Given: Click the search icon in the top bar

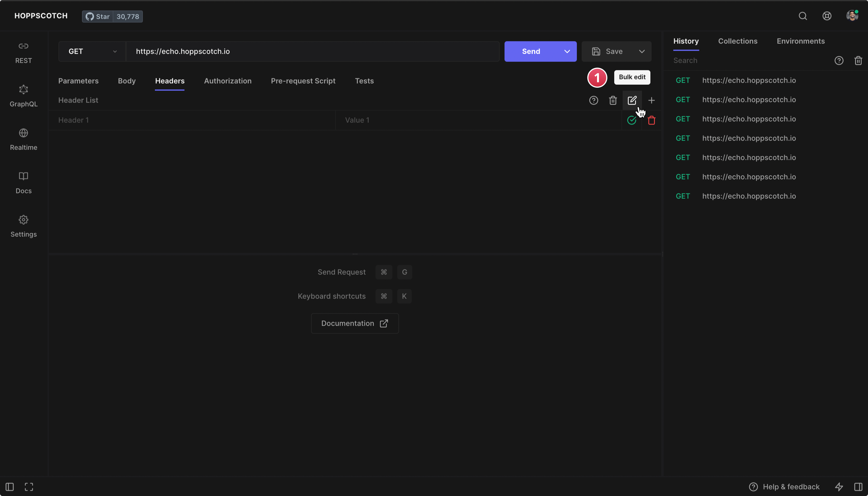Looking at the screenshot, I should click(x=803, y=16).
